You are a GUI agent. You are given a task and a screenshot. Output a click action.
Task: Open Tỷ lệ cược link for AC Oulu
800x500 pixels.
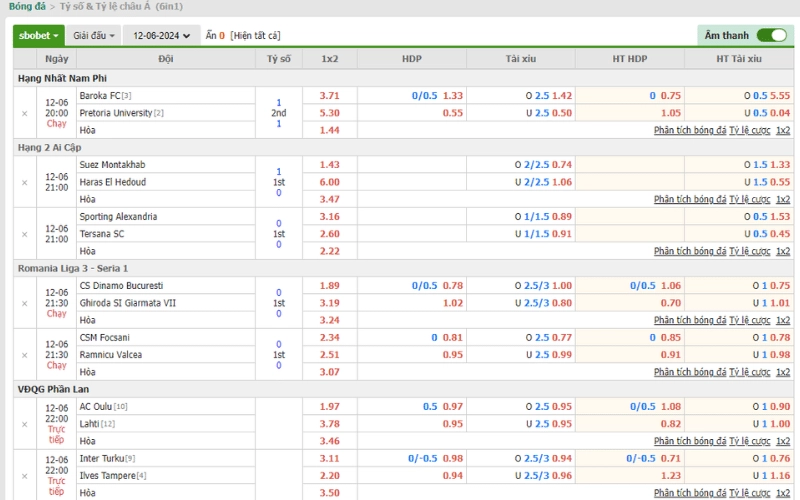click(x=749, y=441)
